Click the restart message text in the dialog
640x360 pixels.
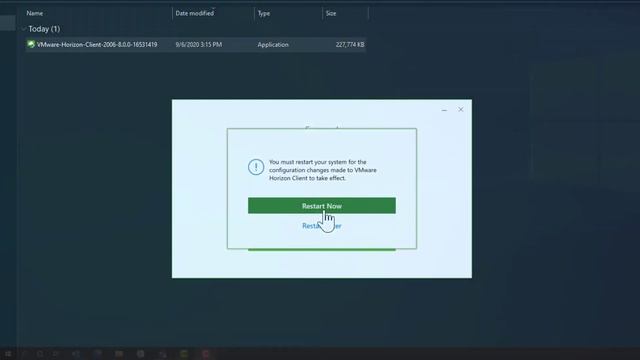[322, 170]
